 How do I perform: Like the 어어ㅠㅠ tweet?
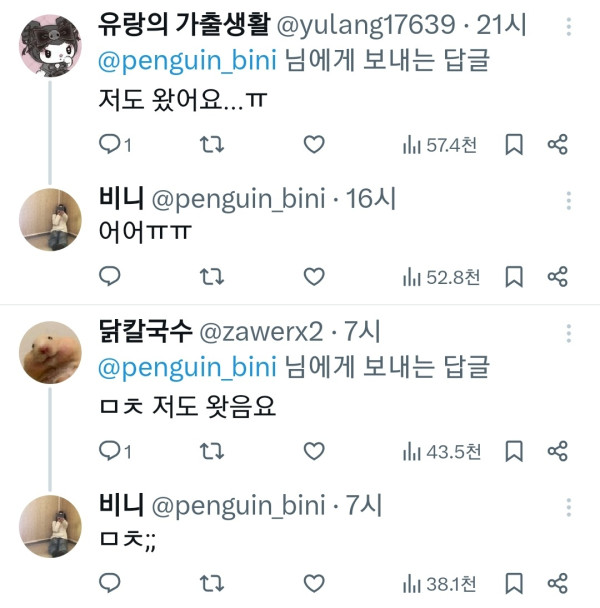[314, 276]
